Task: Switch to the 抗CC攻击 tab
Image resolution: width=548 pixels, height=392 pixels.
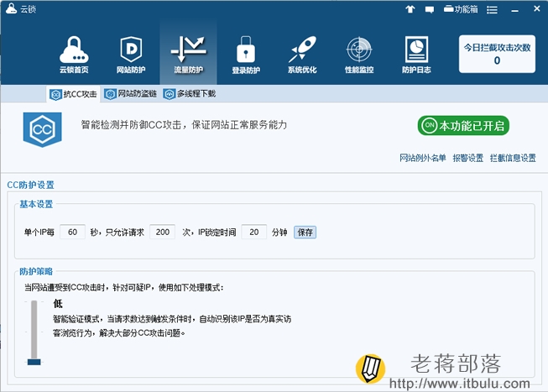Action: [x=73, y=94]
